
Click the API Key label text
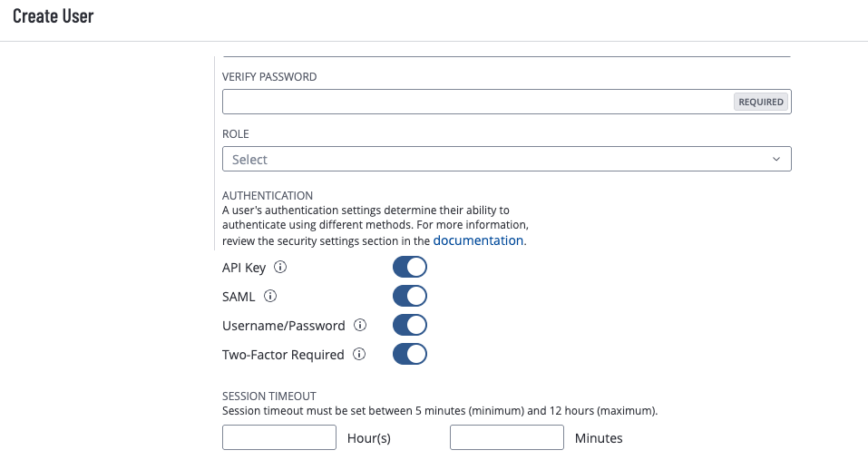(245, 268)
